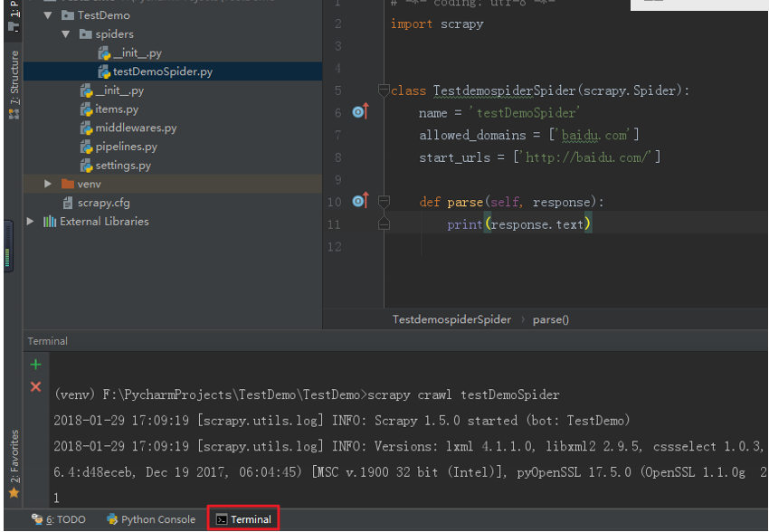Select the venv folder icon
This screenshot has height=532, width=769.
click(x=68, y=184)
